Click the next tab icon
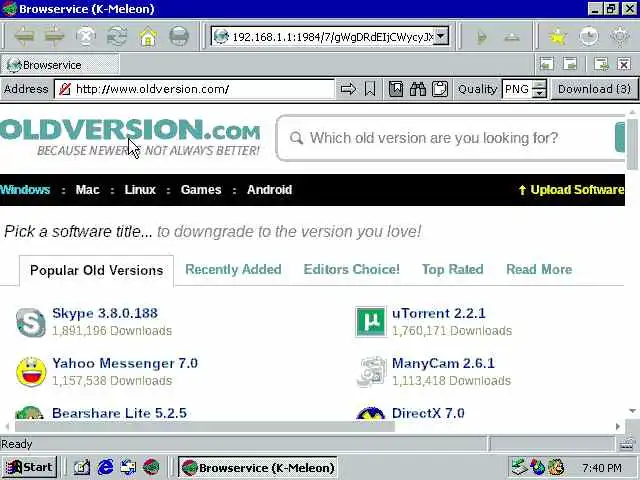The height and width of the screenshot is (480, 640). [570, 64]
